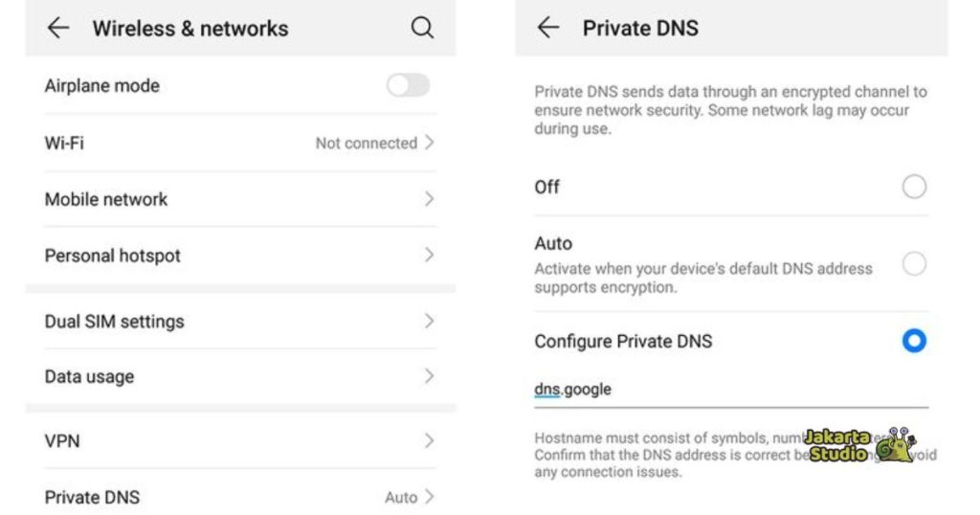Open Data usage chevron arrow
The width and height of the screenshot is (980, 515).
click(x=429, y=377)
